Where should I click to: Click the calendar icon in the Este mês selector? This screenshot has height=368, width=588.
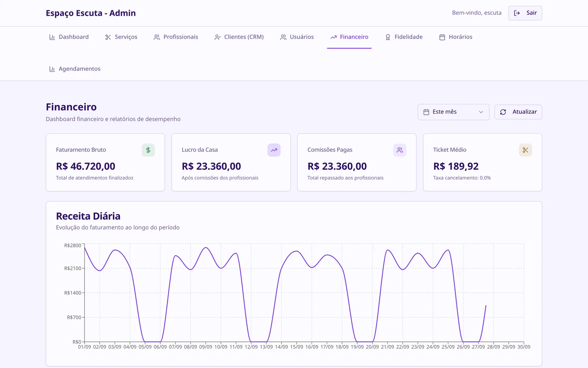point(426,112)
